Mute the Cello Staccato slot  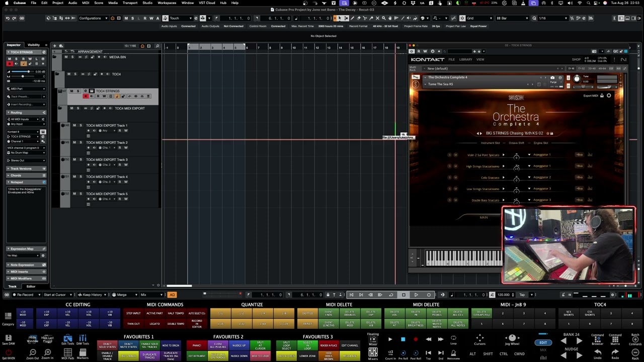pyautogui.click(x=455, y=177)
